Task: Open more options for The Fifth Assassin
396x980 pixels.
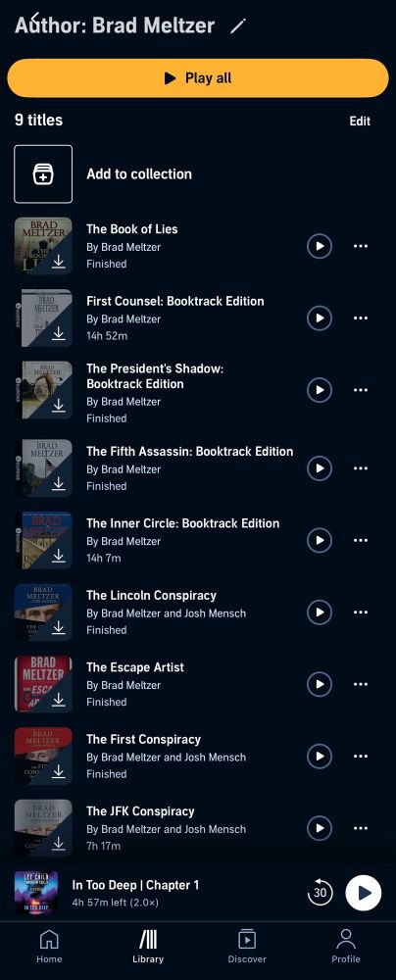Action: pos(361,468)
